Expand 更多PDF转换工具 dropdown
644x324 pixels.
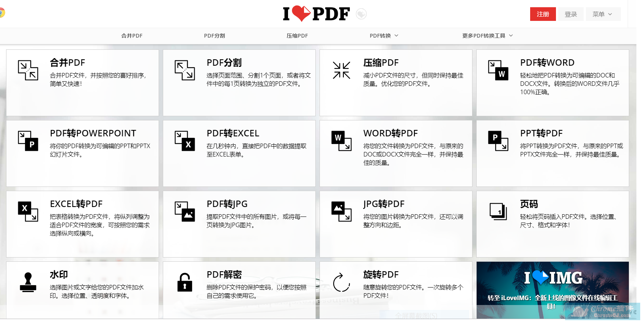(488, 36)
